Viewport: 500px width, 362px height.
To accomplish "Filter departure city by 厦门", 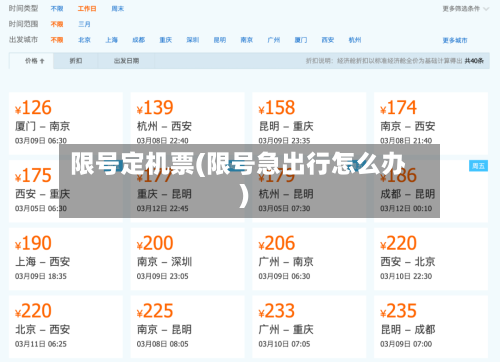I will pyautogui.click(x=301, y=40).
